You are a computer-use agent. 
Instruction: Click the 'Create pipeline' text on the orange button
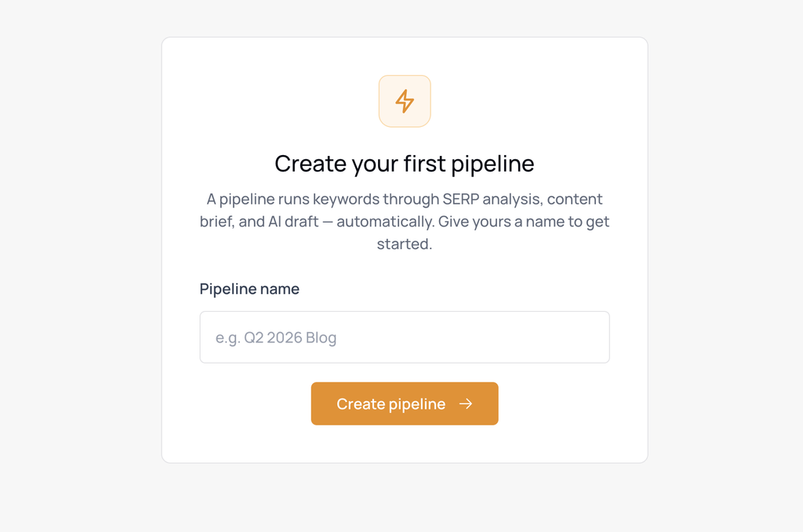click(x=391, y=404)
